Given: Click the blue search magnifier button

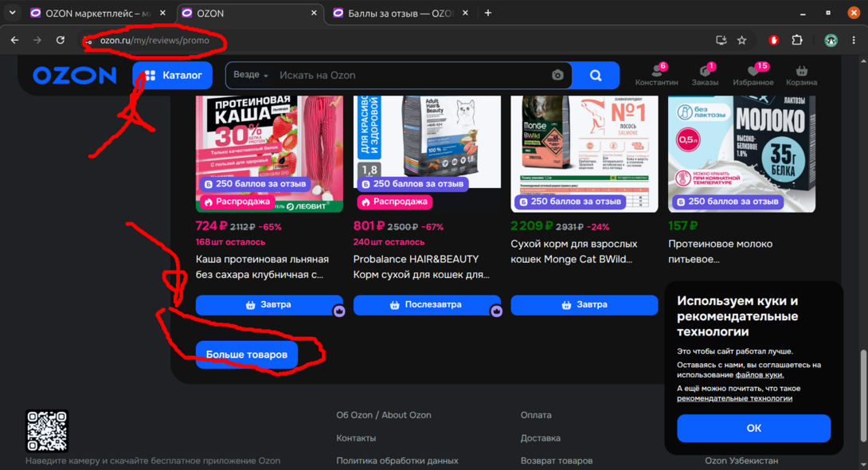Looking at the screenshot, I should point(596,76).
